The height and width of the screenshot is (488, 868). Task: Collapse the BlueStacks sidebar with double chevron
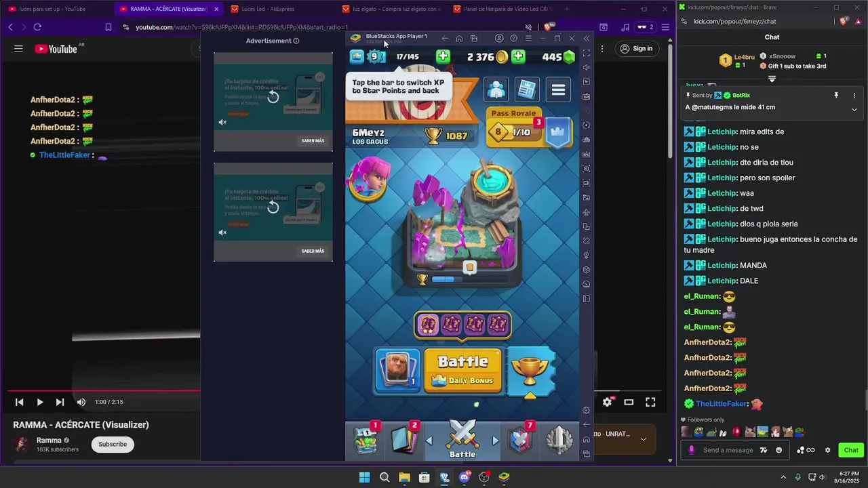[x=587, y=39]
